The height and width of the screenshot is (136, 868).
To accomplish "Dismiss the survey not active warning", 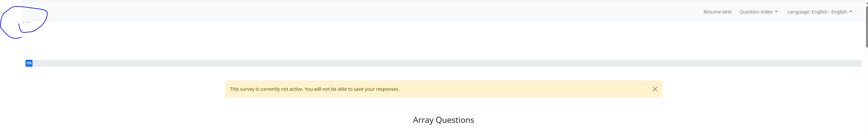I will pyautogui.click(x=654, y=89).
